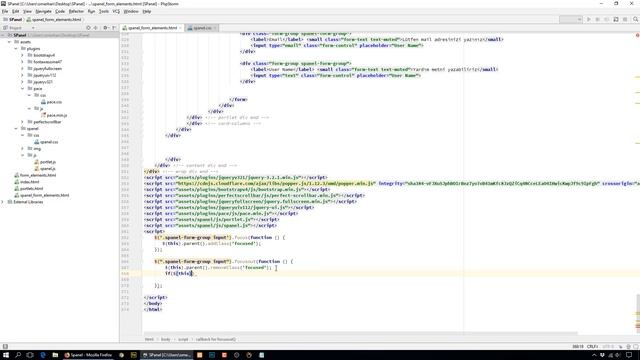Select pace.css file in tree
Screen dimensions: 640x360
point(51,102)
